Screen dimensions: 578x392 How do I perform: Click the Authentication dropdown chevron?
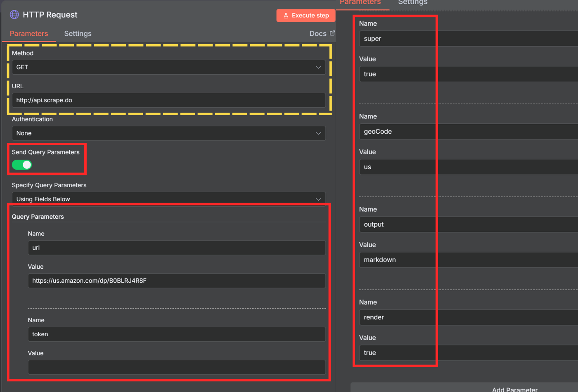(x=318, y=133)
